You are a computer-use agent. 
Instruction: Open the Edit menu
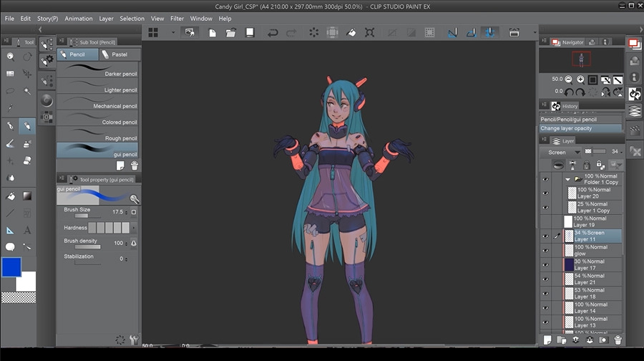click(26, 19)
